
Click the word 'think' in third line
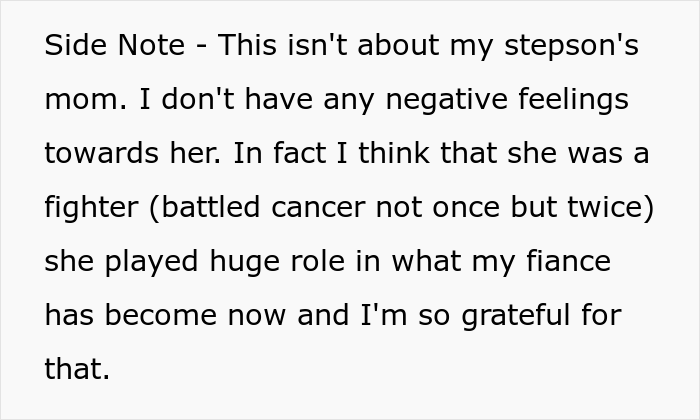pos(394,153)
